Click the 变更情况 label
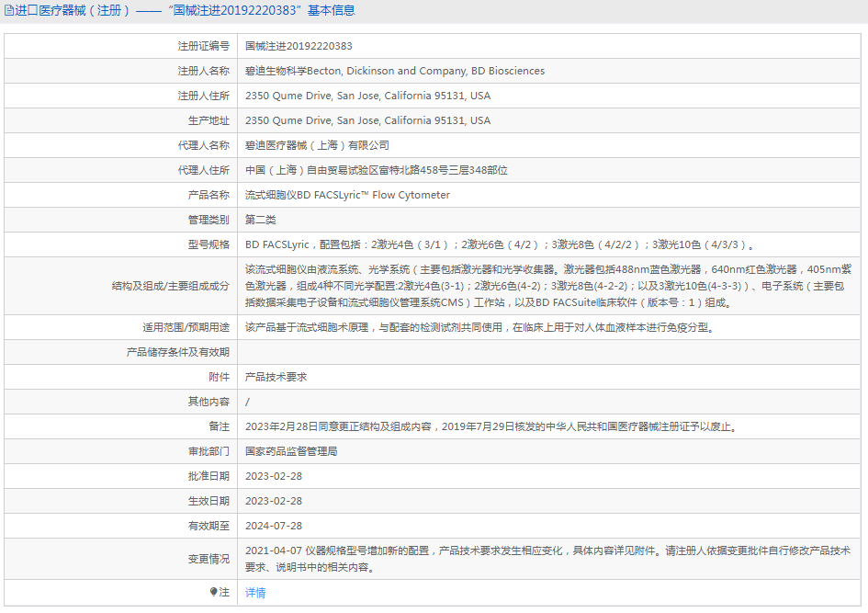Screen dimensions: 868x613 (209, 559)
